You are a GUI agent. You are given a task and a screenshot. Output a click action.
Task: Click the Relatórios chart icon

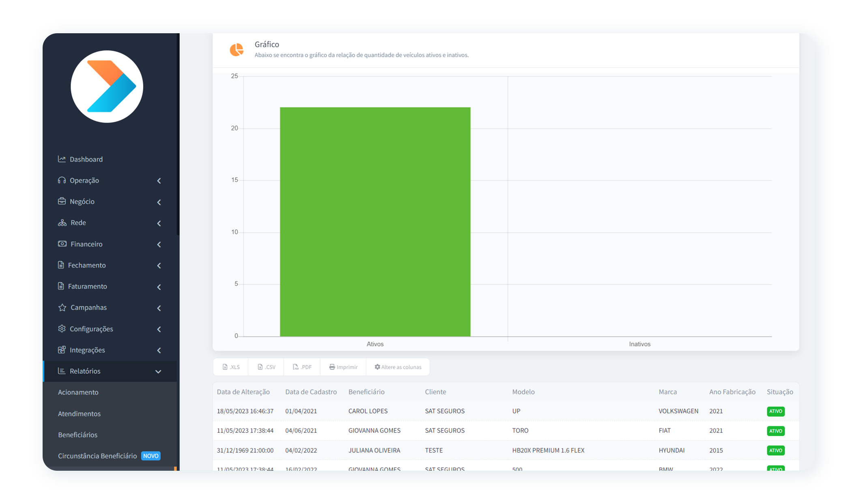[x=62, y=371]
